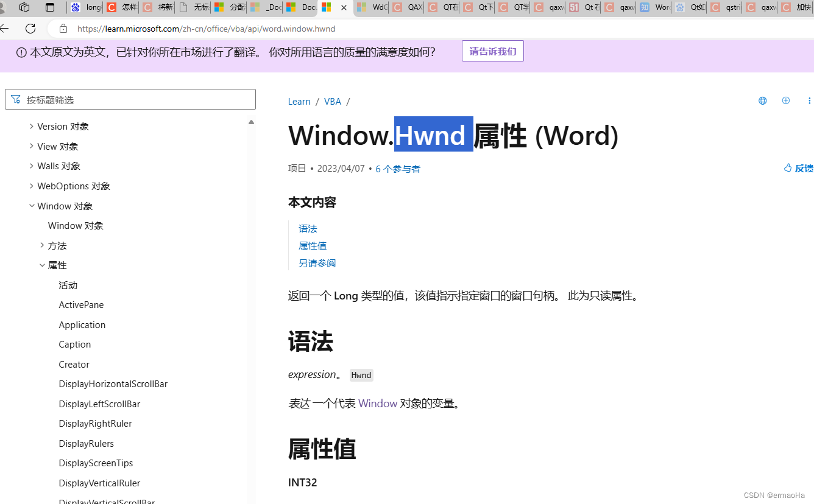Open the more options three-dot icon

point(809,100)
